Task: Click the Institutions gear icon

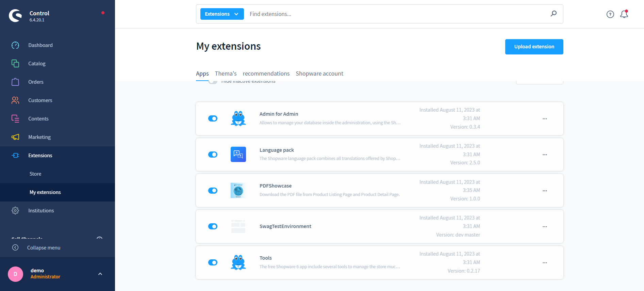Action: pos(15,211)
